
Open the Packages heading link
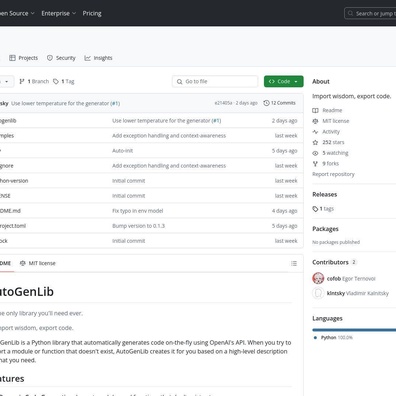point(325,229)
